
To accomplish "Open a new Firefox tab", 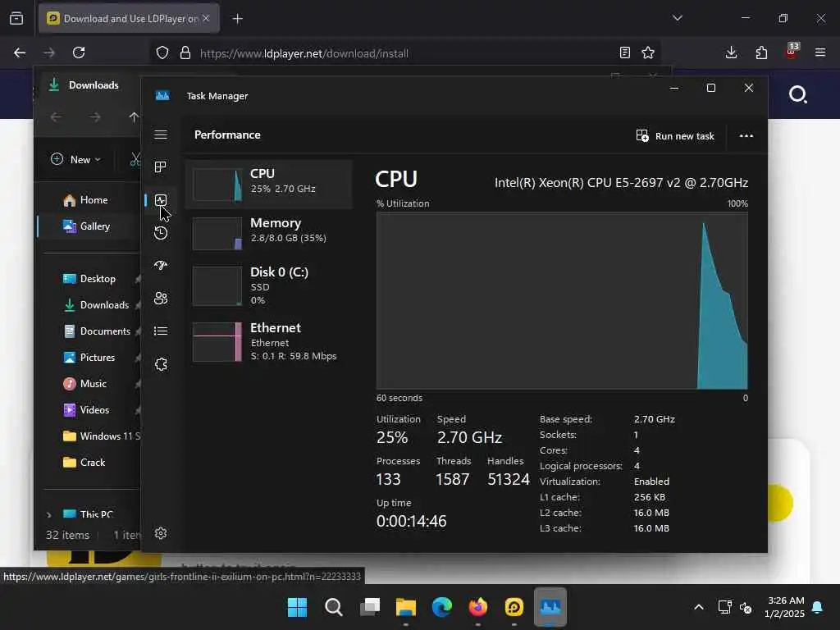I will click(x=237, y=19).
